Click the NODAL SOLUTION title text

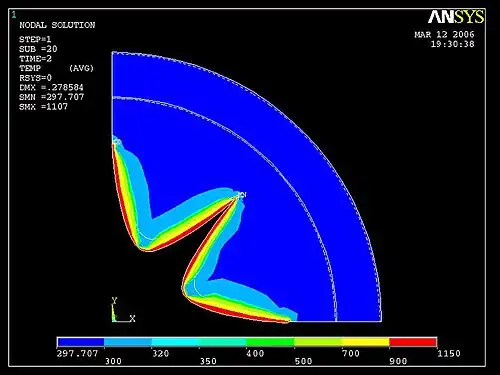tap(57, 25)
